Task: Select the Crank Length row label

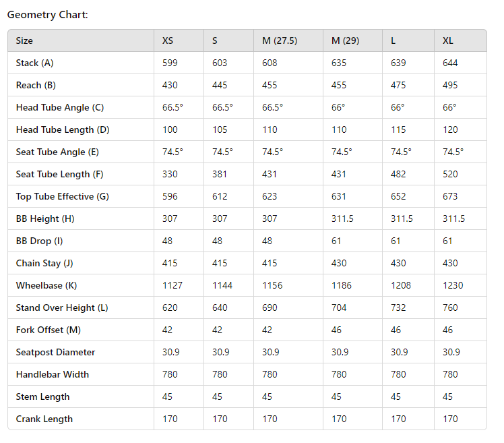Action: (x=44, y=419)
